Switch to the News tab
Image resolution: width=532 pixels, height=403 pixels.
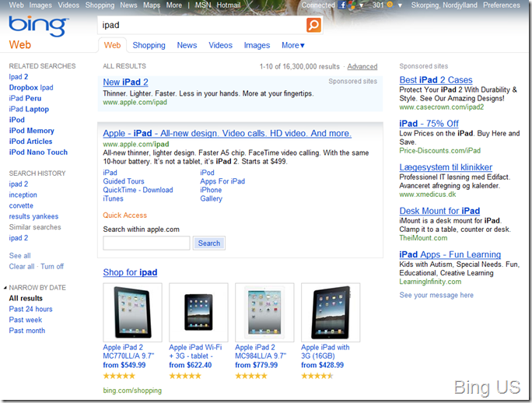click(187, 45)
